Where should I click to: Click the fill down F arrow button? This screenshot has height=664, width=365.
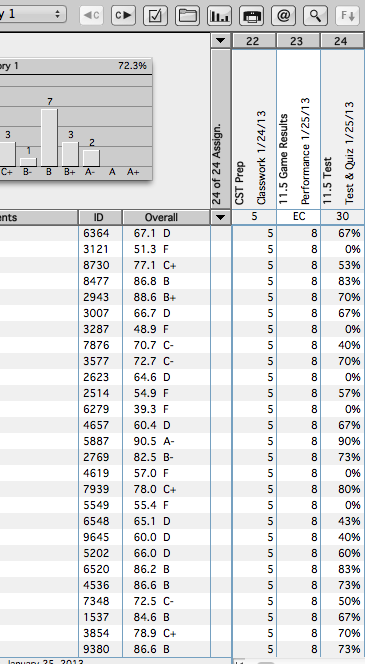pyautogui.click(x=347, y=16)
